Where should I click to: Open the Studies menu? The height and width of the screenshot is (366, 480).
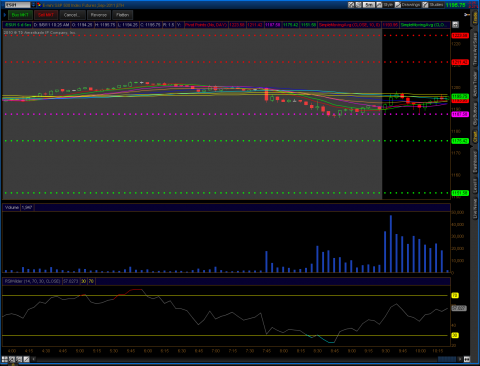436,5
